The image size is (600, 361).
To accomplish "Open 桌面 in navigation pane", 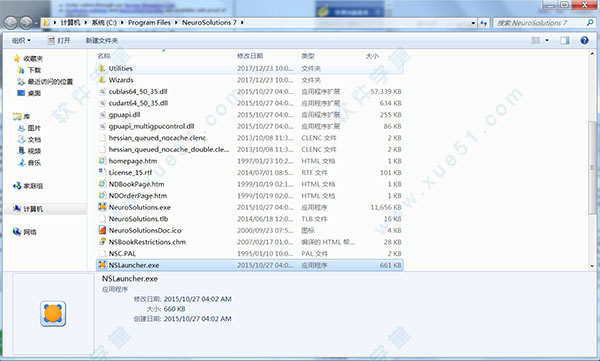I will coord(30,93).
